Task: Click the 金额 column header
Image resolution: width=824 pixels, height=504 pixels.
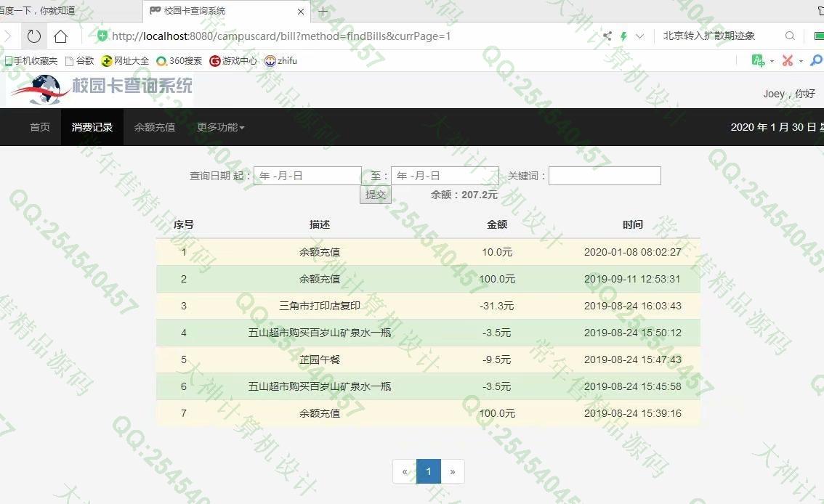Action: (x=497, y=224)
